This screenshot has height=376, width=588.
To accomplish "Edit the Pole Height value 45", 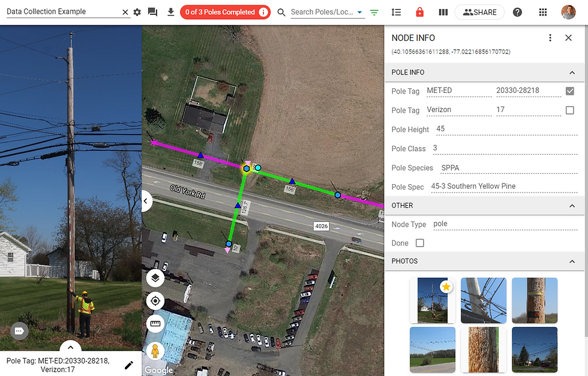I will [506, 129].
